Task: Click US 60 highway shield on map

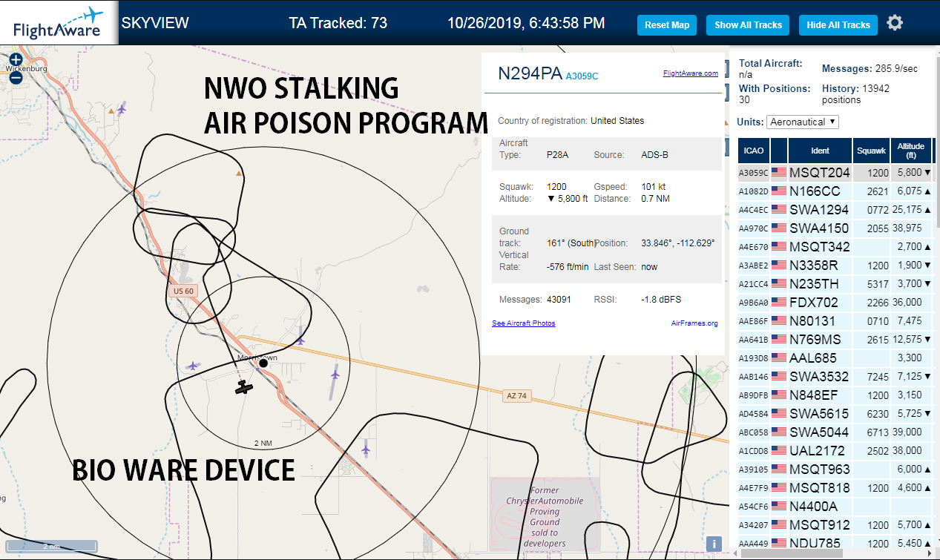Action: pyautogui.click(x=183, y=291)
